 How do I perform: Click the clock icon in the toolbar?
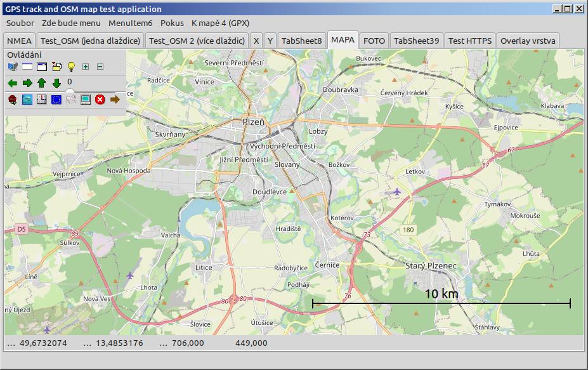click(42, 100)
